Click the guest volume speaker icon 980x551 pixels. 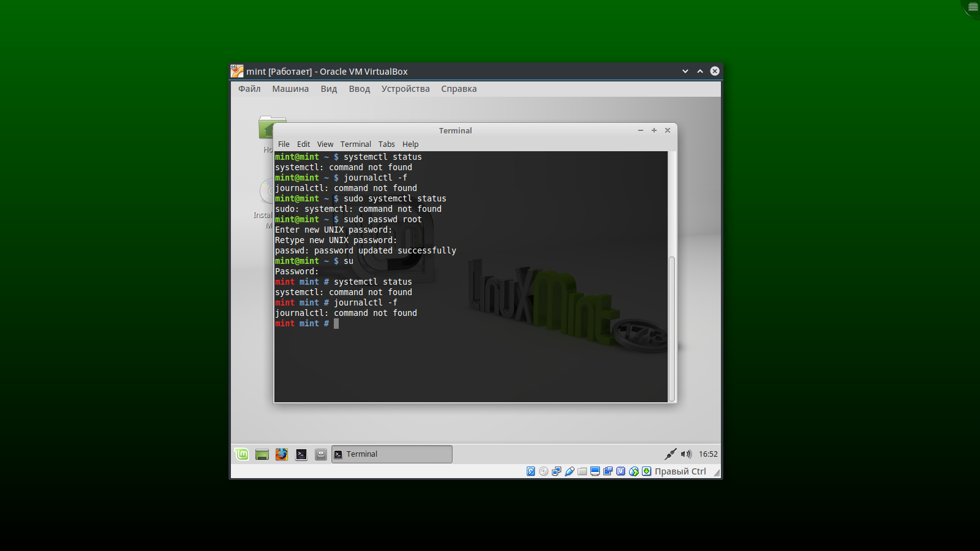pos(686,454)
